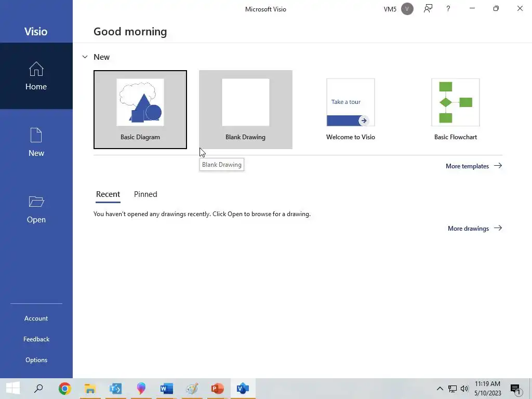The width and height of the screenshot is (532, 399).
Task: Open Help question mark icon
Action: click(x=448, y=9)
